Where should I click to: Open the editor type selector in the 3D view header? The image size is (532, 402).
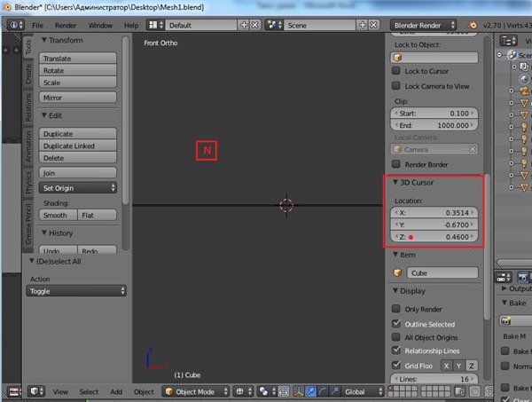[35, 391]
